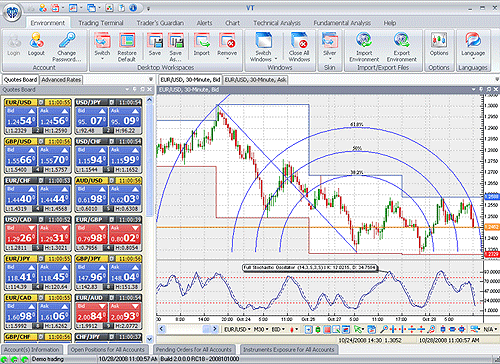Toggle the pin on Quotes Board panel
500x364 pixels.
135,89
